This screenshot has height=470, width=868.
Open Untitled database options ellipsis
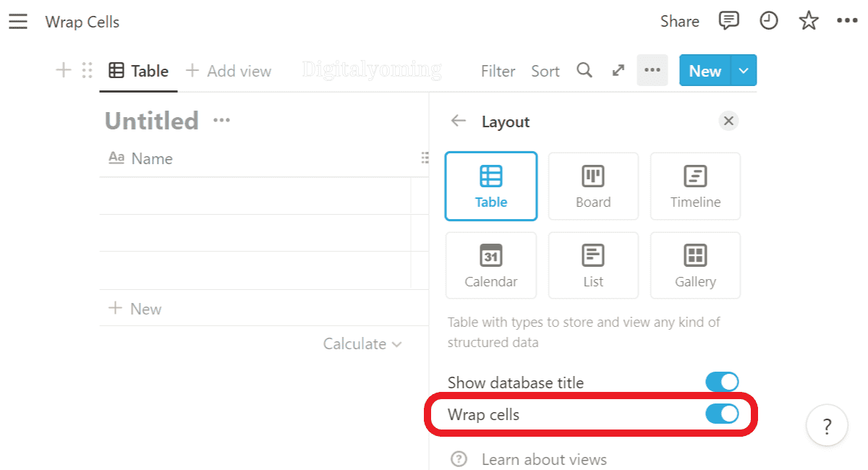point(221,120)
